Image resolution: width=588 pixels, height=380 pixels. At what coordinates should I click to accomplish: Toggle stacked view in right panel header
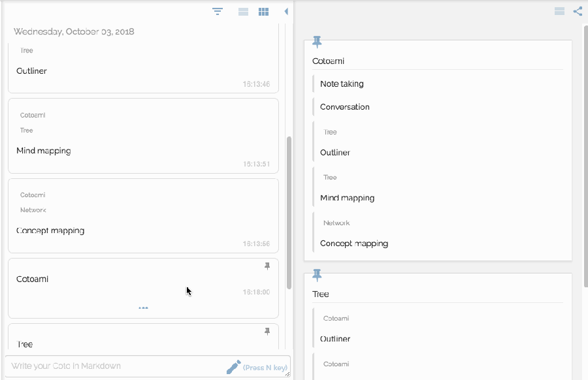(559, 11)
